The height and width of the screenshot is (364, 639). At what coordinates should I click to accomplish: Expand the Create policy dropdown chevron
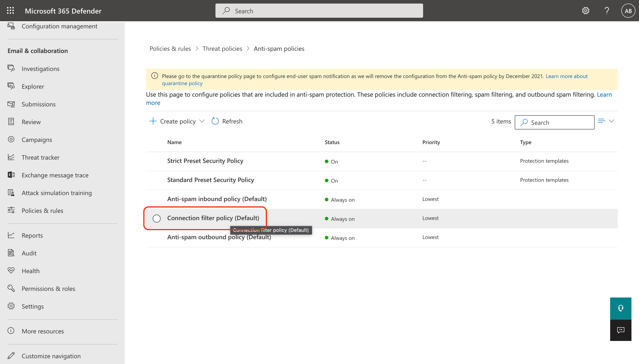(202, 121)
